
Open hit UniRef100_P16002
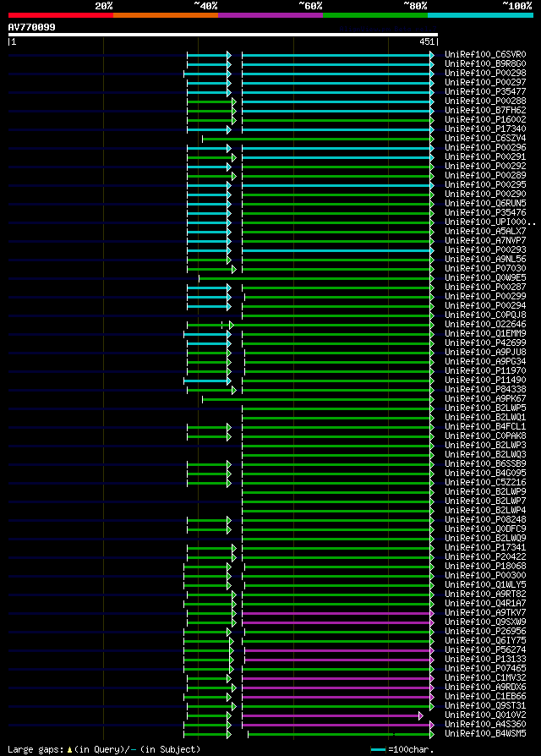point(485,119)
